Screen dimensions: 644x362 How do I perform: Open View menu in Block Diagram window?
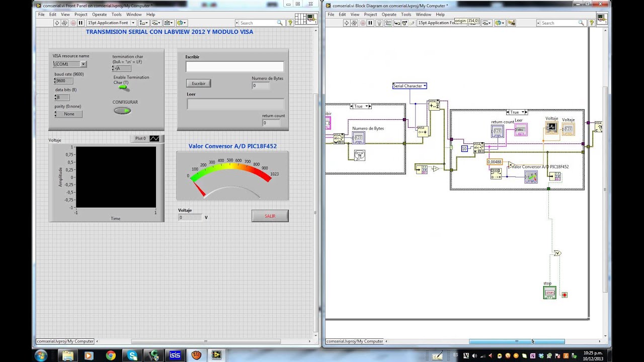coord(355,15)
